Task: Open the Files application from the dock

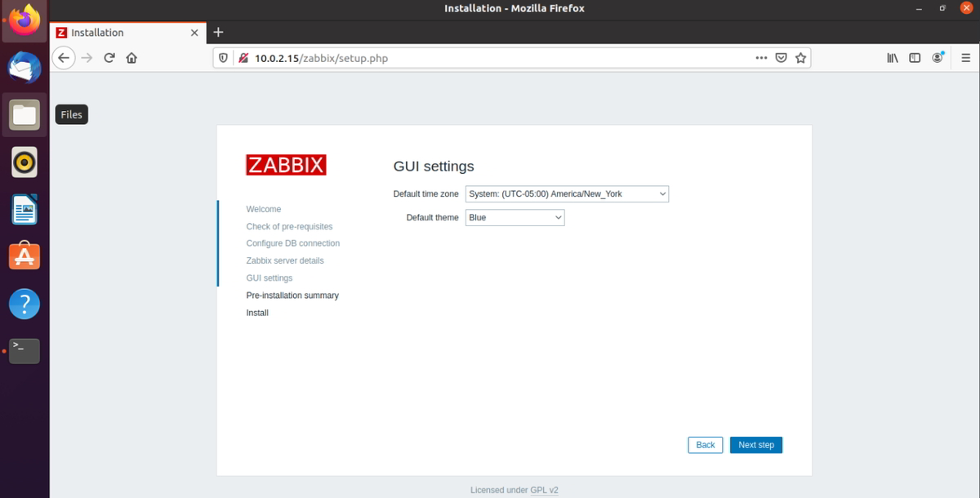Action: click(x=24, y=114)
